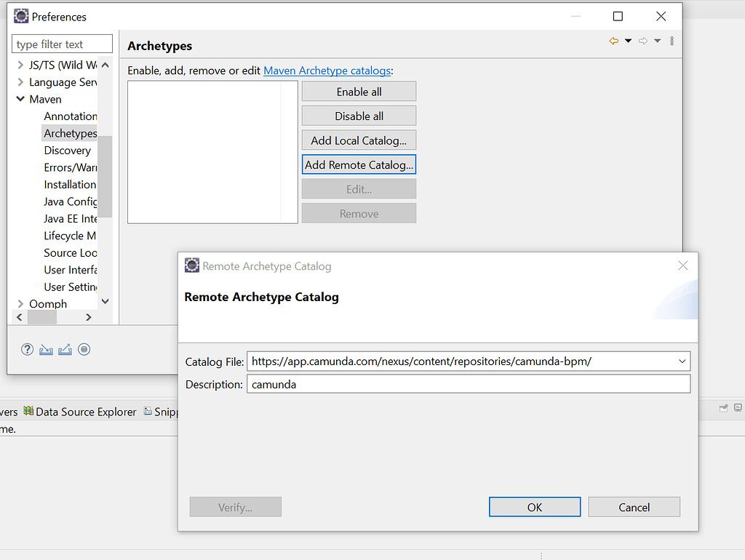The height and width of the screenshot is (560, 745).
Task: Click the Import preferences icon
Action: coord(46,349)
